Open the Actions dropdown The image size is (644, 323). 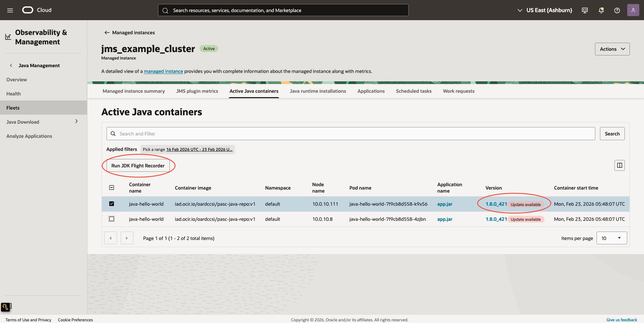coord(612,49)
